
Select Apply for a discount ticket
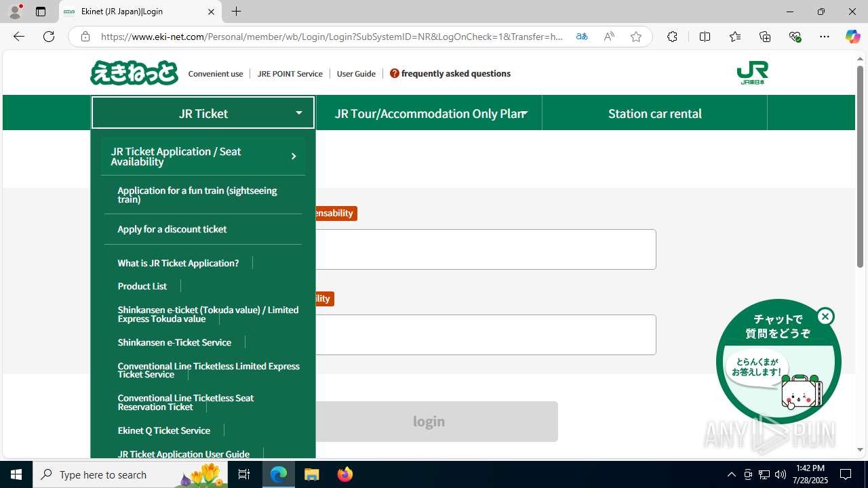coord(203,229)
